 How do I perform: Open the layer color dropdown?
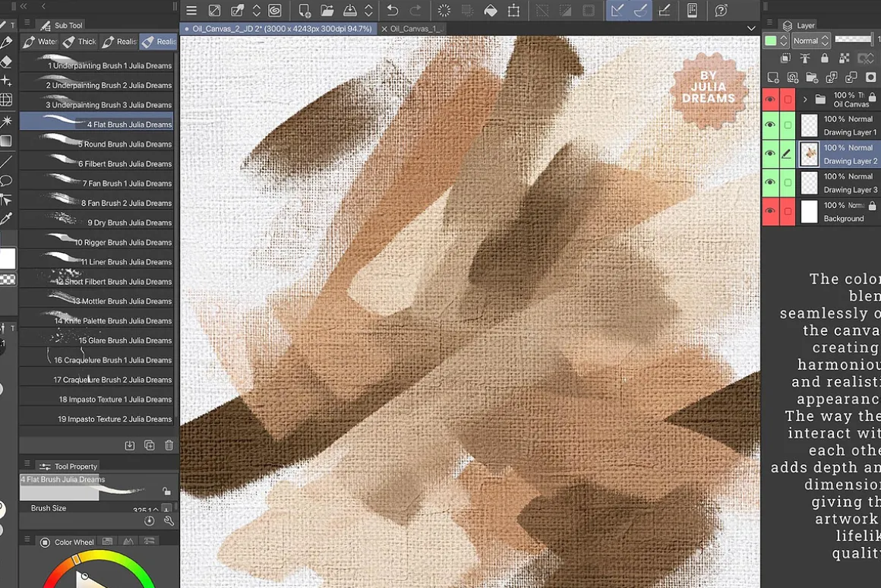[776, 40]
